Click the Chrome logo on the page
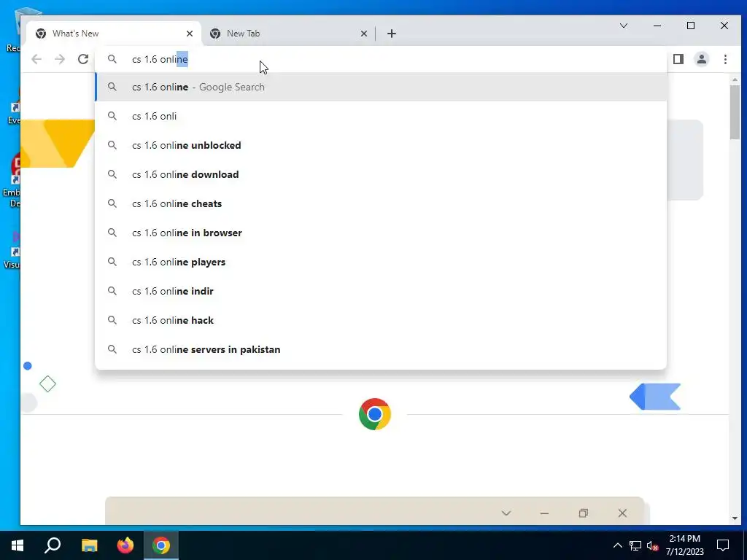747x560 pixels. [375, 414]
